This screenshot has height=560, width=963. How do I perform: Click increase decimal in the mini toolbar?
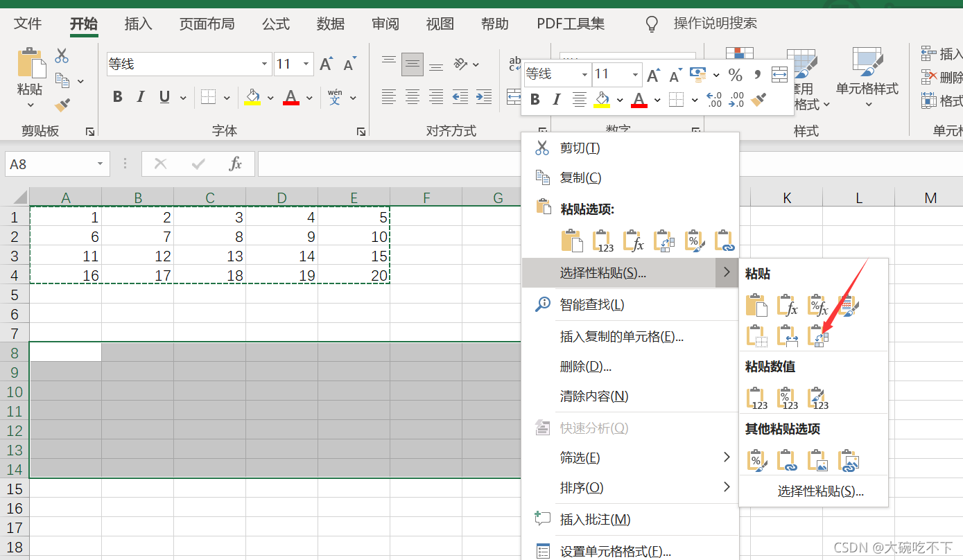(x=714, y=100)
